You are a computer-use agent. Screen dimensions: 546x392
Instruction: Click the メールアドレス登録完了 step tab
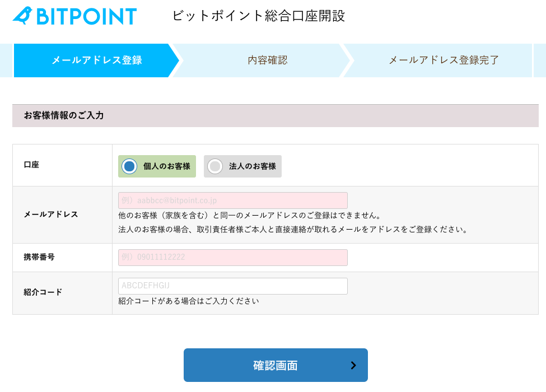tap(444, 60)
